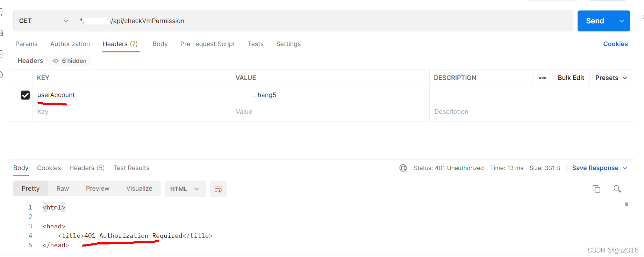The height and width of the screenshot is (257, 644).
Task: Switch to the Authorization tab
Action: point(70,44)
